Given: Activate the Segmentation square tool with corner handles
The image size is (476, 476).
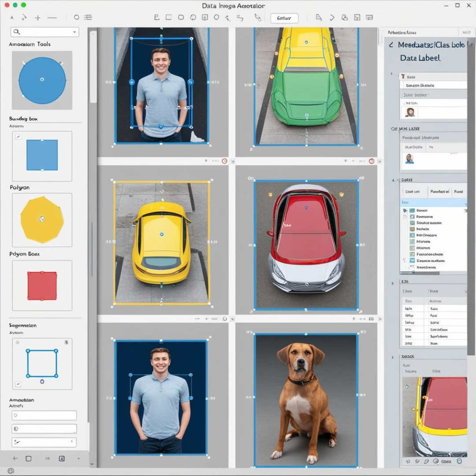Looking at the screenshot, I should click(x=42, y=364).
